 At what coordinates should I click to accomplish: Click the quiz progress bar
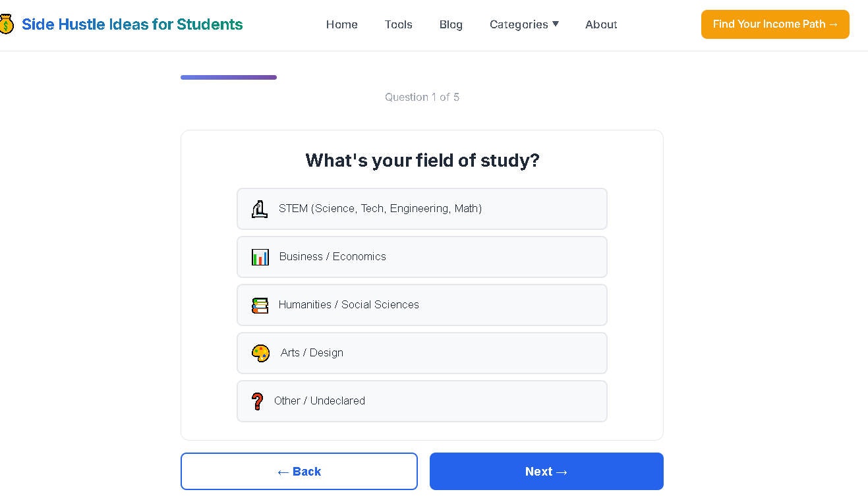pyautogui.click(x=229, y=77)
